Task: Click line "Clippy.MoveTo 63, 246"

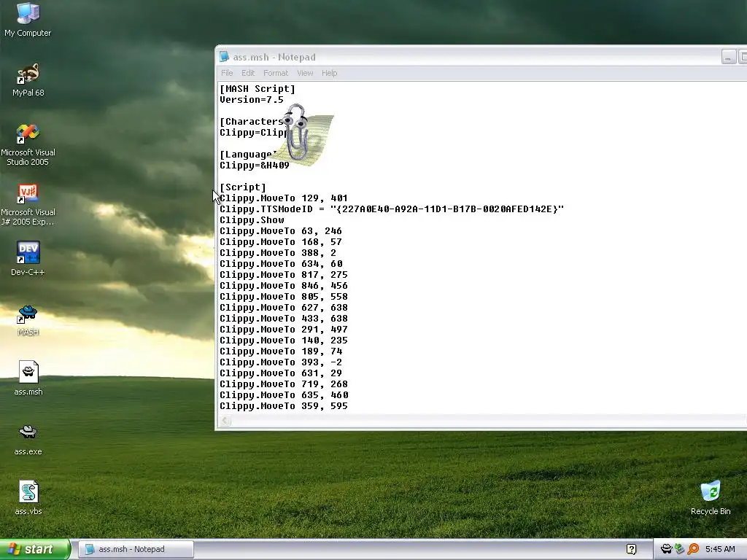Action: pos(281,231)
